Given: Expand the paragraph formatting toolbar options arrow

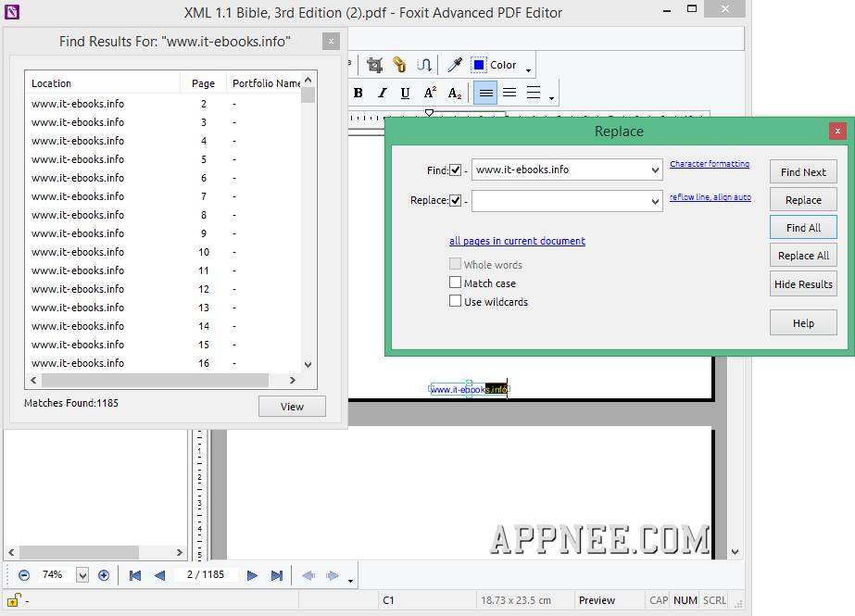Looking at the screenshot, I should [551, 97].
